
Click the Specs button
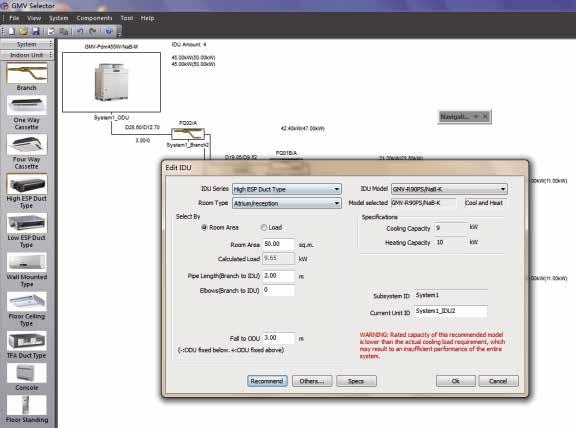(x=356, y=381)
